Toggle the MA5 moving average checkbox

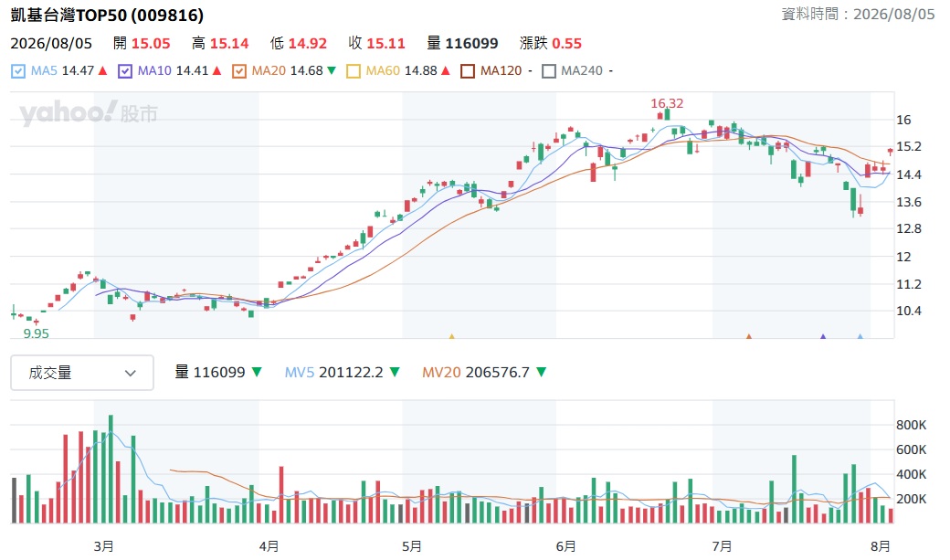tap(18, 71)
